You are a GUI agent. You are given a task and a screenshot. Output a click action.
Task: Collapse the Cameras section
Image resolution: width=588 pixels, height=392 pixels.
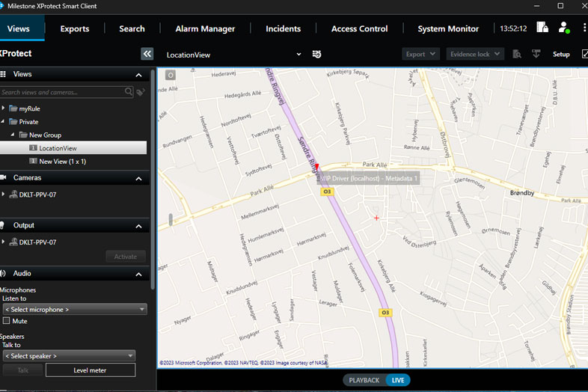click(x=138, y=179)
